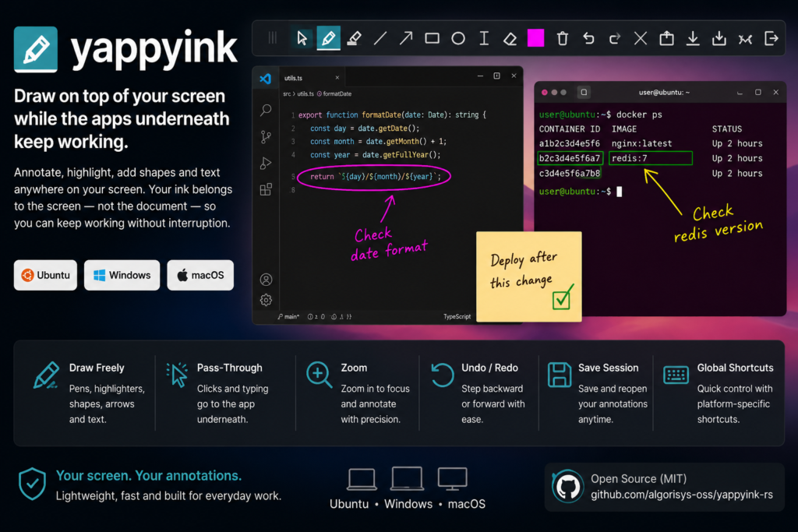Select the pointer cursor tool in toolbar
Screen dimensions: 798x532
pos(302,38)
